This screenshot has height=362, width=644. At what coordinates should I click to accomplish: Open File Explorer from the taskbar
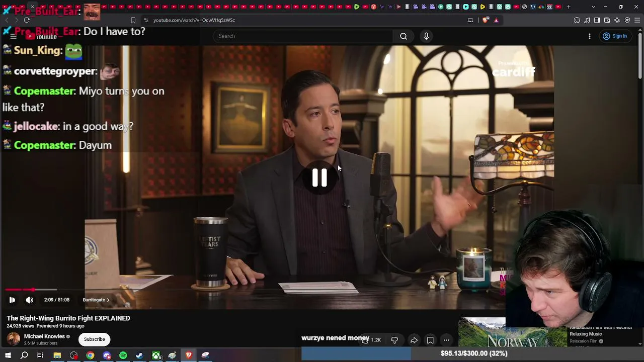57,355
